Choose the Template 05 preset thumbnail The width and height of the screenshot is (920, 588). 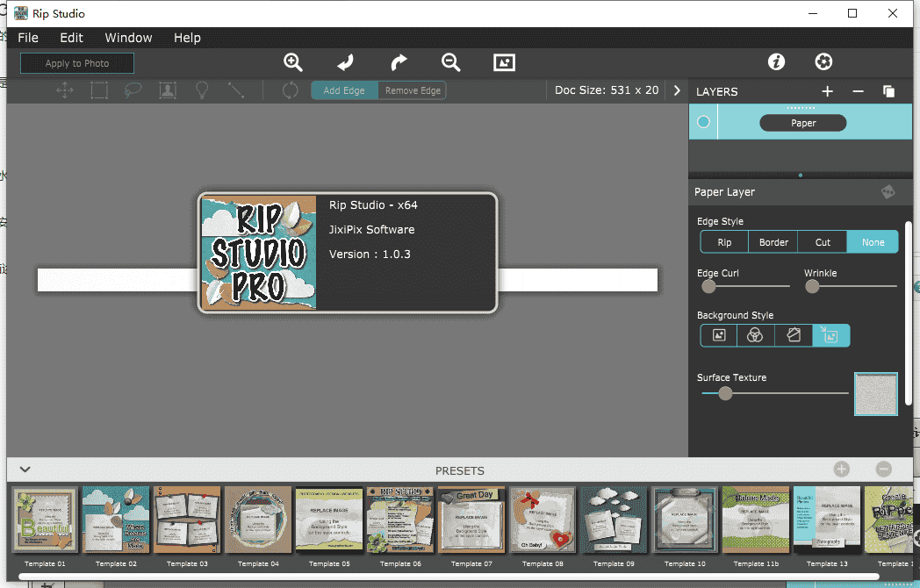click(329, 520)
